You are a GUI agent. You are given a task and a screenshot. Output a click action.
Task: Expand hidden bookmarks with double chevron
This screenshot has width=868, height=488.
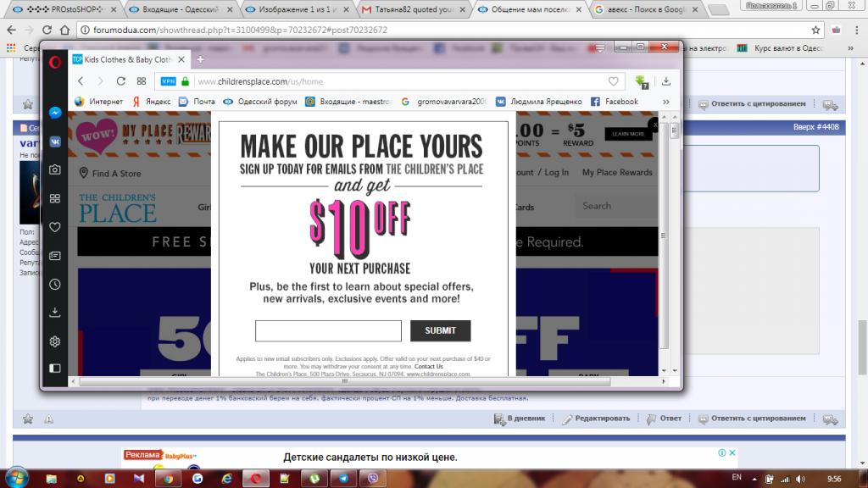[665, 102]
